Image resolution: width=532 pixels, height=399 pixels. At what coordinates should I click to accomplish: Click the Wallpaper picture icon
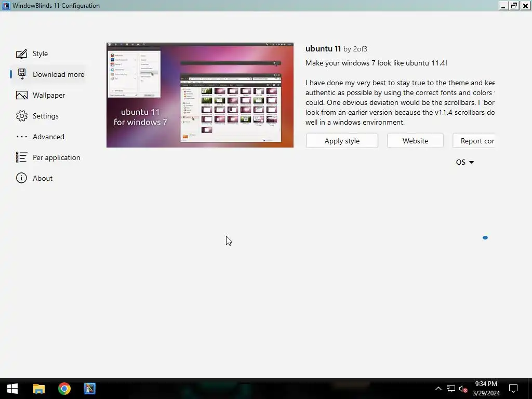point(22,96)
